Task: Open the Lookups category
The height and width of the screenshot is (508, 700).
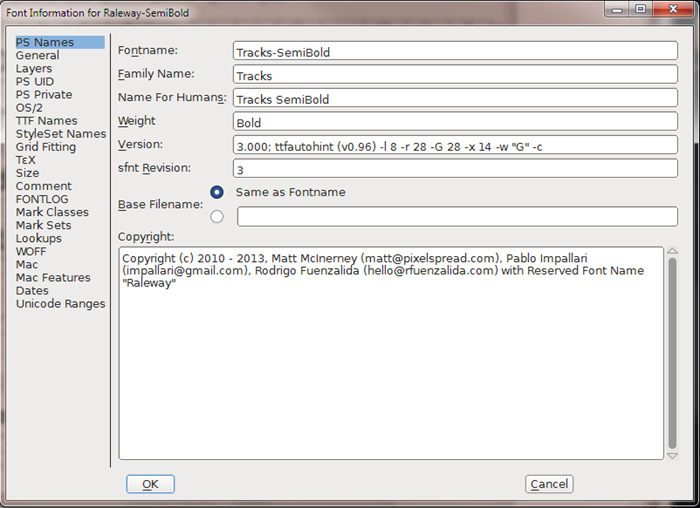Action: 38,238
